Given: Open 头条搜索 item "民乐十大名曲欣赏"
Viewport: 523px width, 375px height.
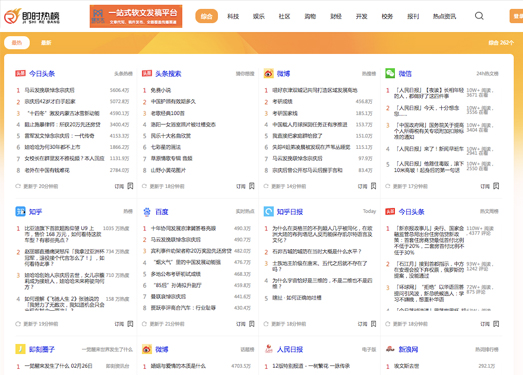Looking at the screenshot, I should point(171,136).
